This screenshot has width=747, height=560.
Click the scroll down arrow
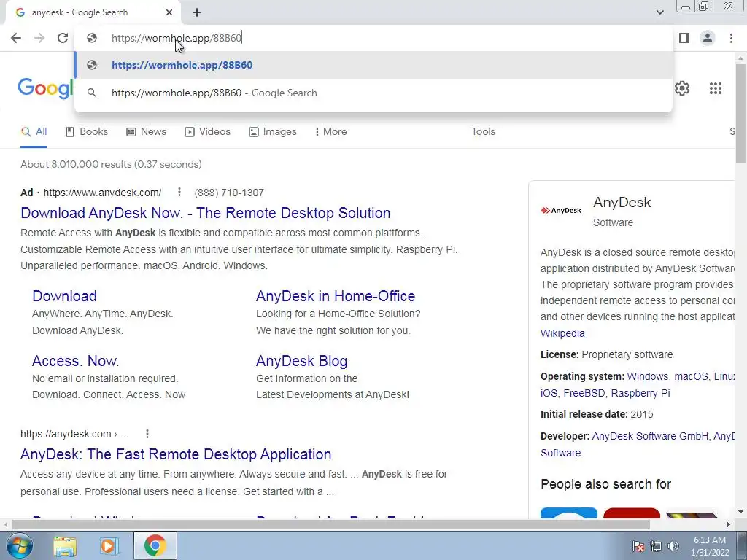click(741, 513)
